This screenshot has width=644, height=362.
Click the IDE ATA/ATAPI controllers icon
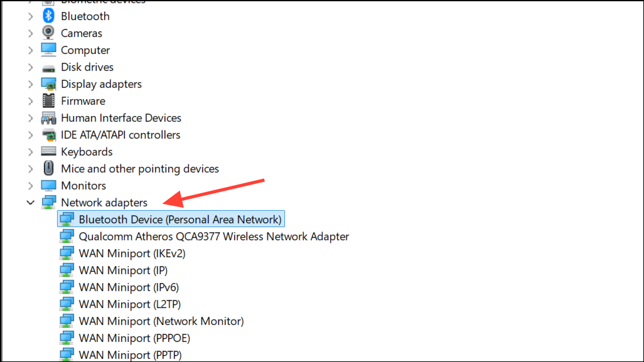click(48, 135)
